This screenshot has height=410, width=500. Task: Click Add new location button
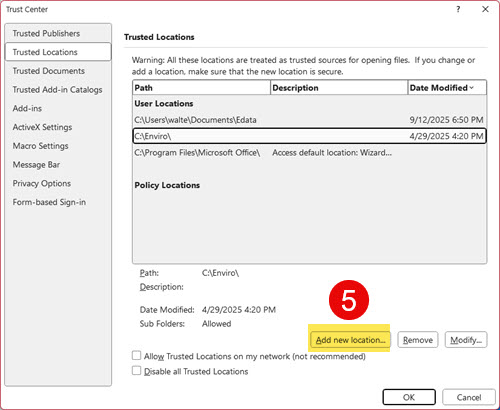coord(350,340)
